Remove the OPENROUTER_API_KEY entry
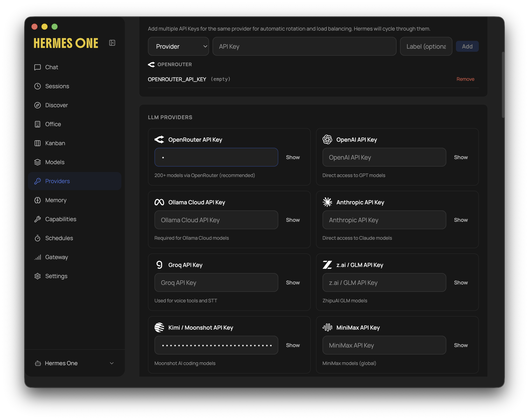Screen dimensions: 529x420 point(465,79)
